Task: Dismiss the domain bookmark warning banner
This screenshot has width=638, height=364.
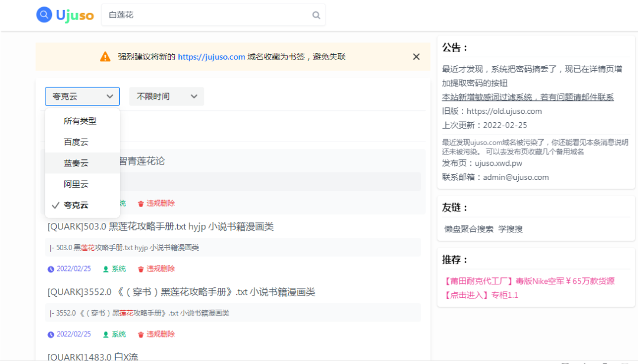Action: tap(416, 57)
